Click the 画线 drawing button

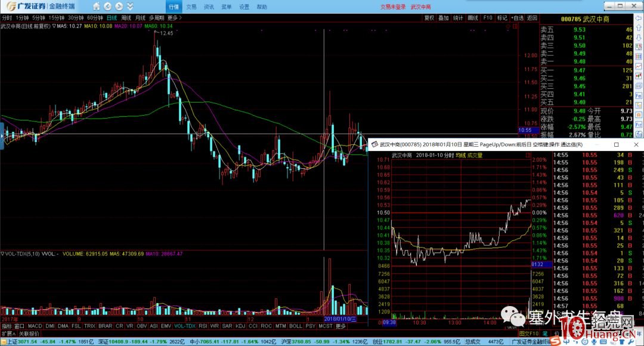pos(473,18)
